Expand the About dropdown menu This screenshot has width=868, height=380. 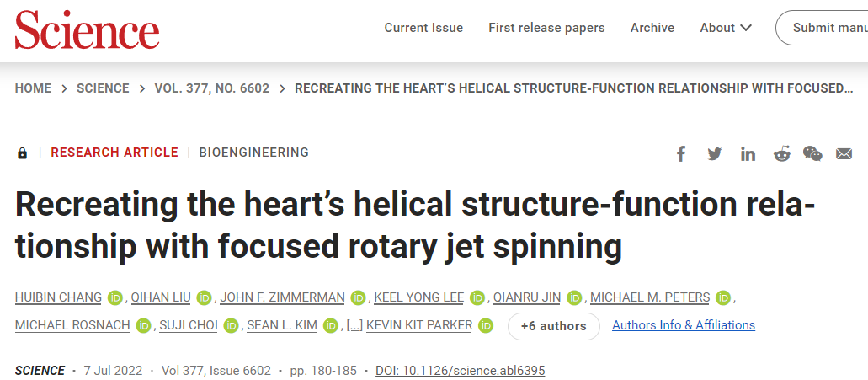click(725, 28)
